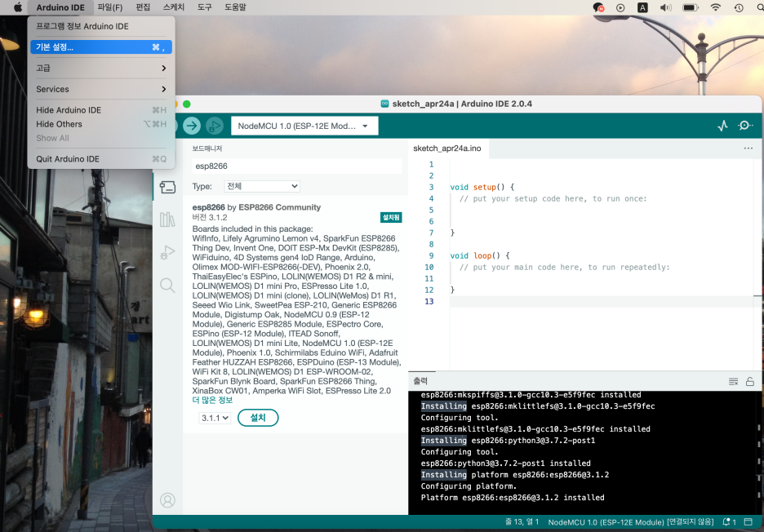Open the account profile icon in sidebar
The height and width of the screenshot is (532, 764).
click(x=167, y=500)
